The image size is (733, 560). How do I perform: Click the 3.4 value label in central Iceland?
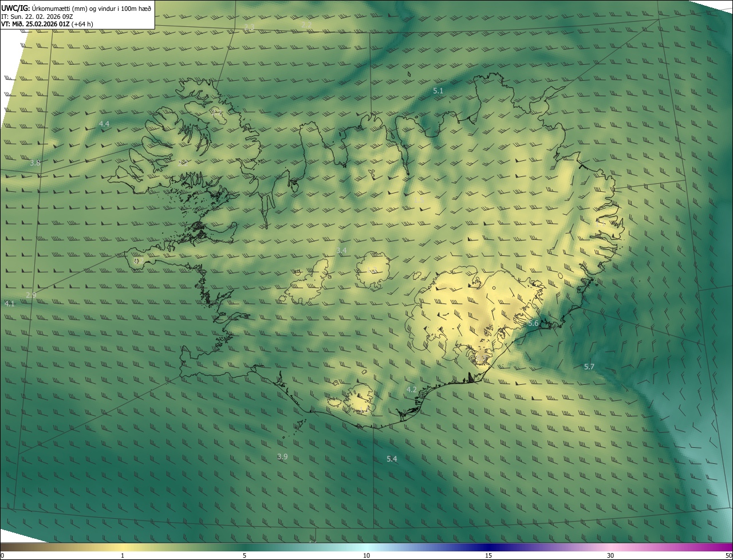point(341,250)
